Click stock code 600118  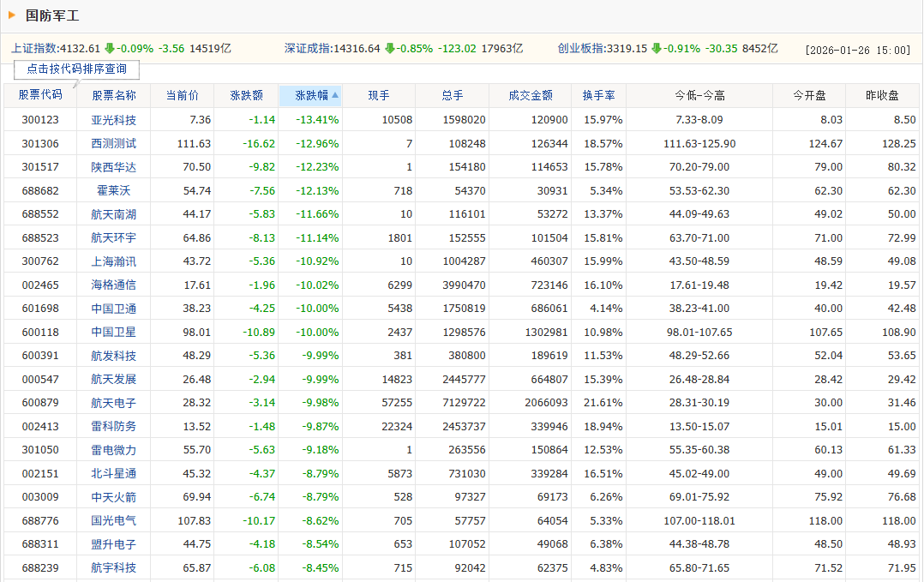click(x=40, y=332)
